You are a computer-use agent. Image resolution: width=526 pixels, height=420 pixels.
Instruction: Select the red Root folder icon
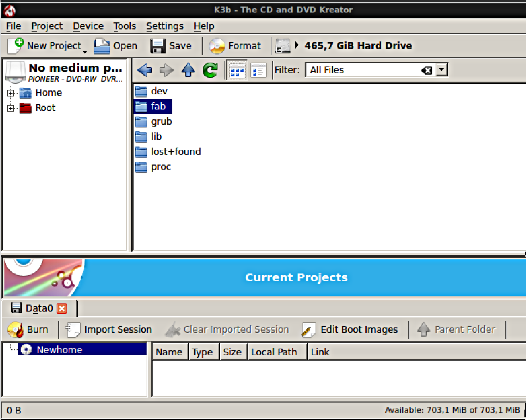(26, 108)
